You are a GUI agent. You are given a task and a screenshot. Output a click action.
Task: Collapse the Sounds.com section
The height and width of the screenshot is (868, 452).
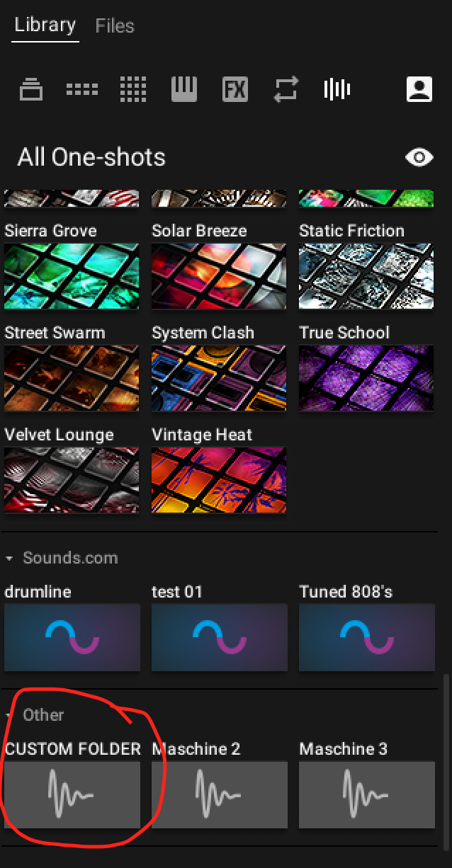pos(9,559)
